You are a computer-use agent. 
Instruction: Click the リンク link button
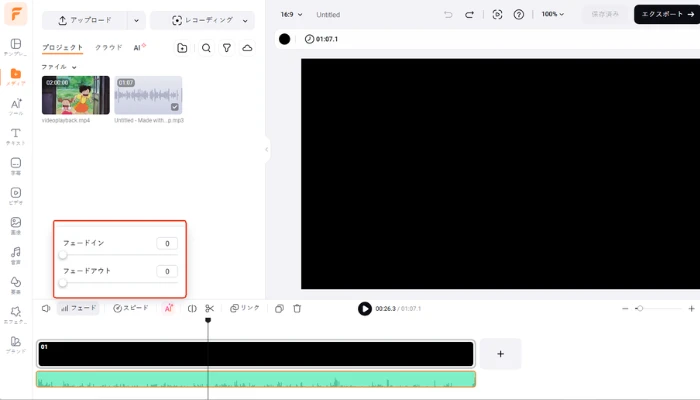click(245, 308)
